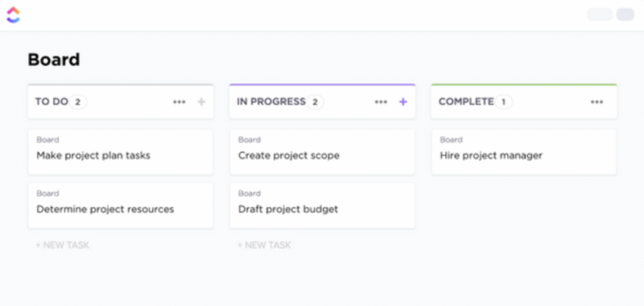Click the TO DO task count badge
644x306 pixels.
(77, 101)
